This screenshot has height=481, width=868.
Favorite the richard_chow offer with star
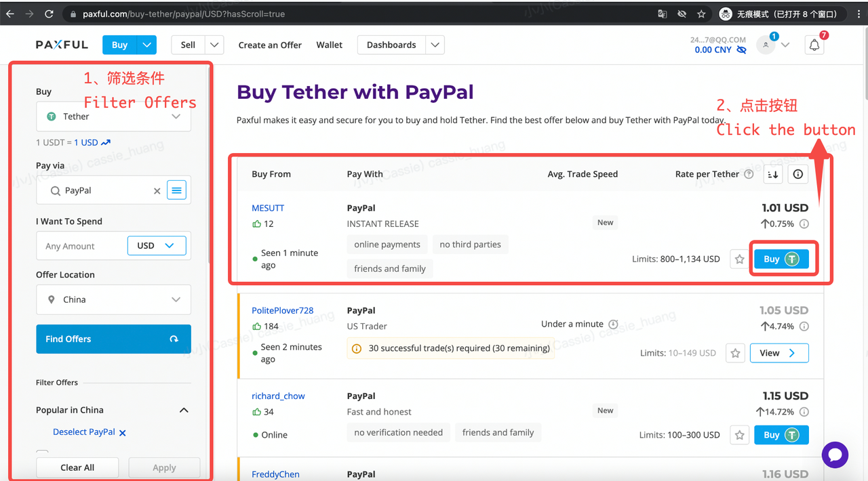click(x=739, y=435)
